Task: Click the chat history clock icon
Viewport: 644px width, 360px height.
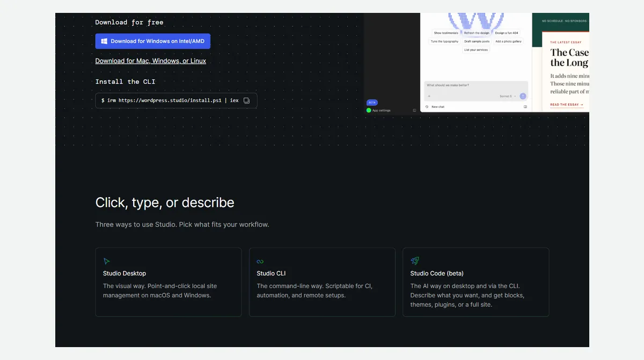Action: coord(427,107)
